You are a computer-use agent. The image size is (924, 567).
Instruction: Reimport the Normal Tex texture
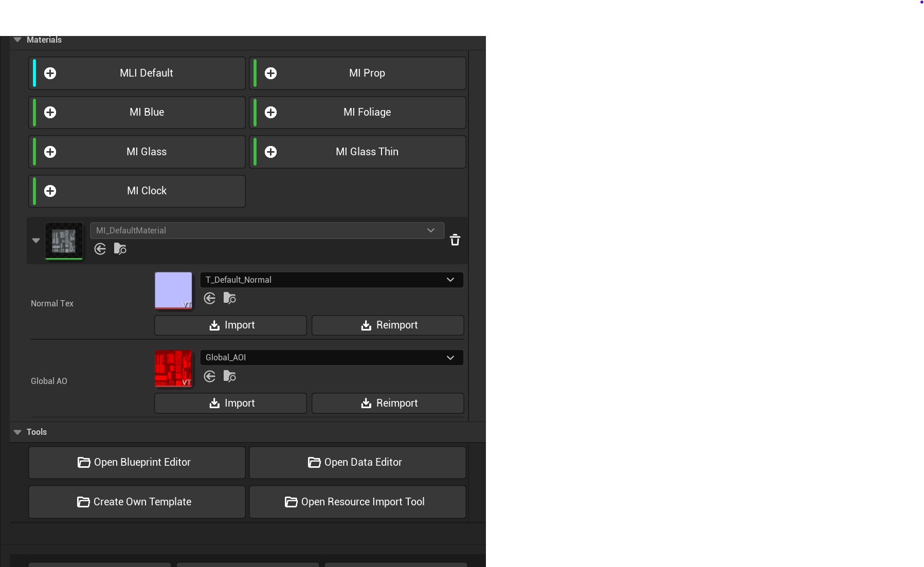pos(388,325)
